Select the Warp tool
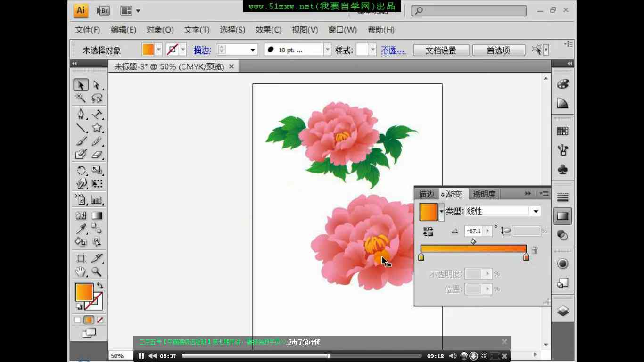The width and height of the screenshot is (644, 362). [x=81, y=183]
